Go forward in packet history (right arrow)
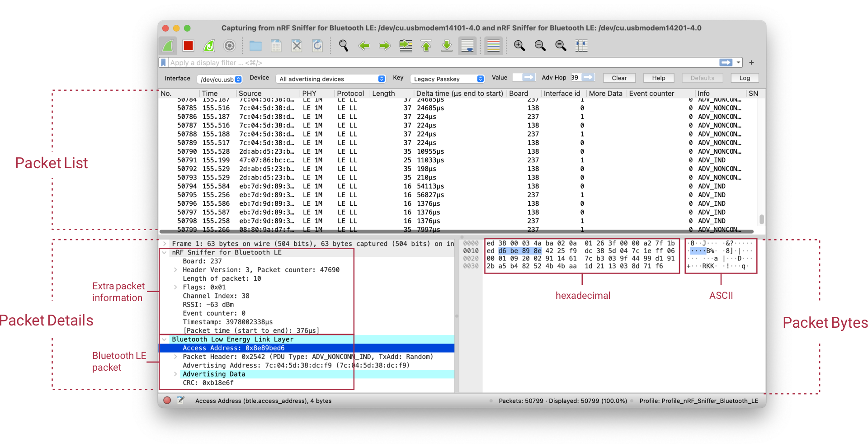 (x=385, y=46)
